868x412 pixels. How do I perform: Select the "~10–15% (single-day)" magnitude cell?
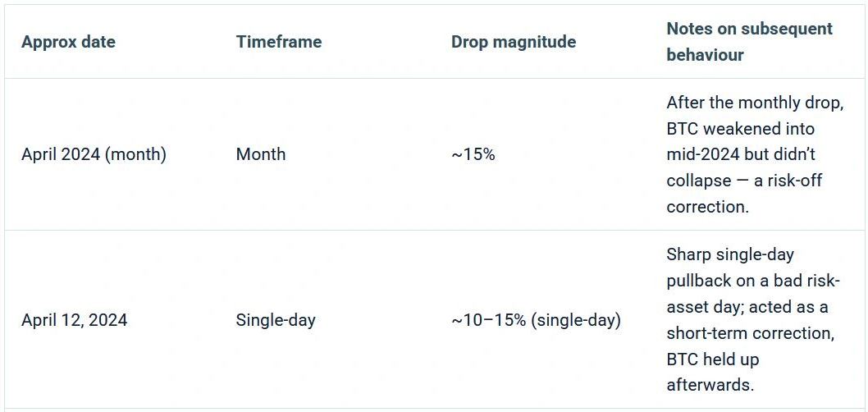click(535, 320)
